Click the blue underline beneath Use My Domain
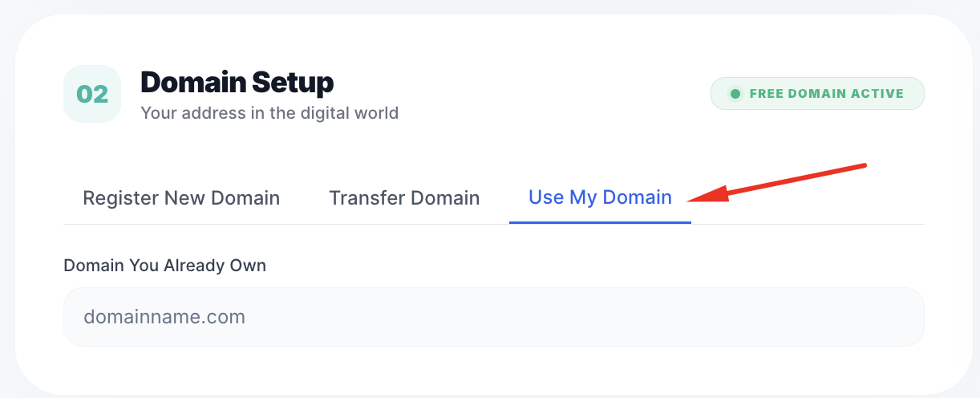Screen dimensions: 980x398 600,222
